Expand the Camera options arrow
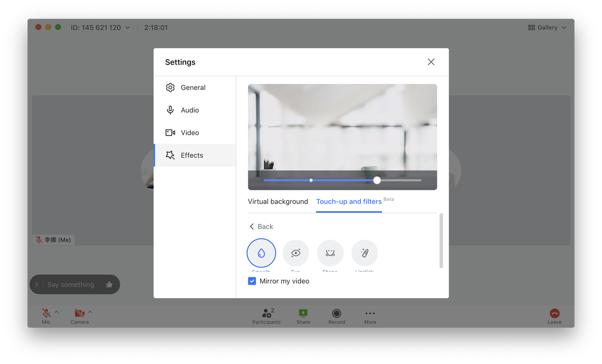Viewport: 602px width, 364px height. click(x=90, y=312)
